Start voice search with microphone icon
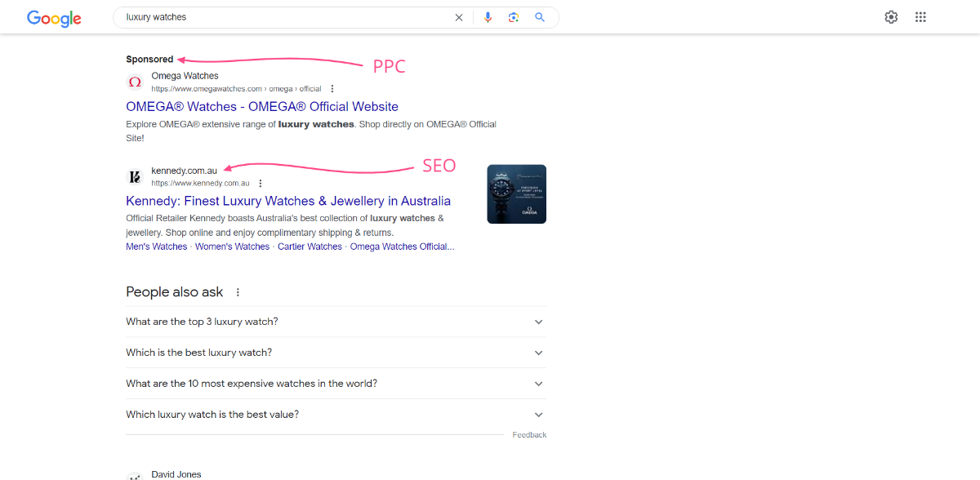Viewport: 980px width, 480px height. click(x=488, y=17)
